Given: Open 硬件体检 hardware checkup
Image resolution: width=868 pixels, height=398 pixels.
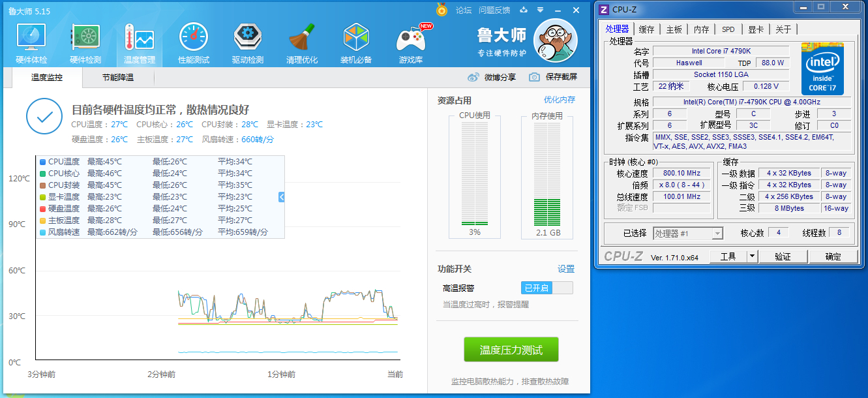Looking at the screenshot, I should 31,44.
